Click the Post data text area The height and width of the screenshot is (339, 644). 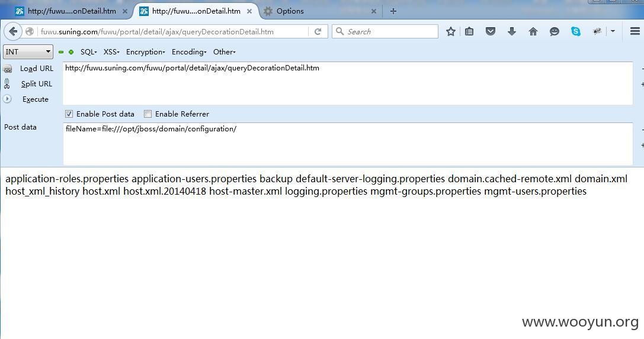347,144
